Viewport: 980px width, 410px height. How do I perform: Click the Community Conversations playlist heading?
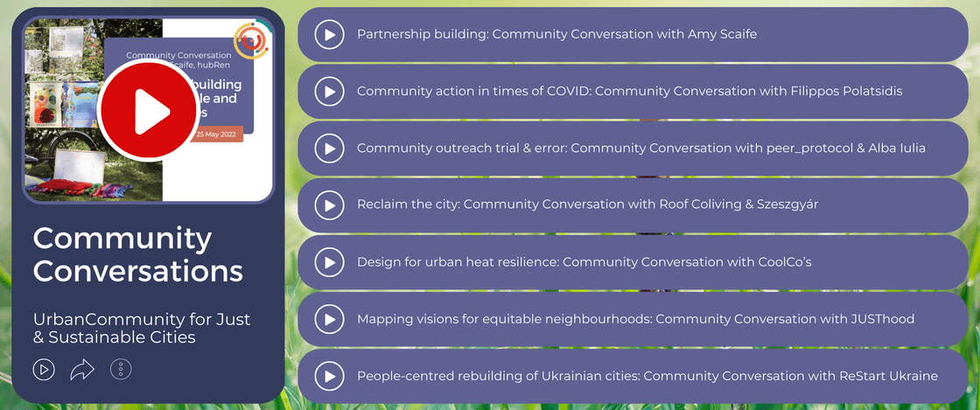point(137,254)
